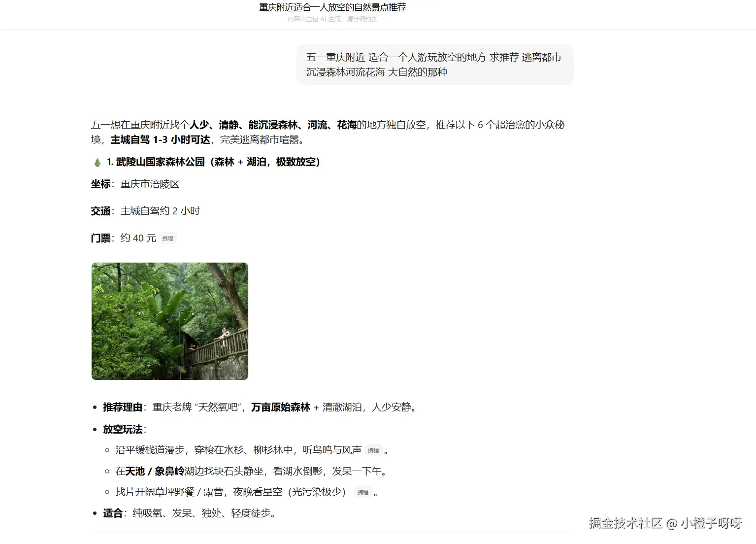This screenshot has height=544, width=756.
Task: Select the line 交通：主城自驾约 2 小时
Action: (x=145, y=211)
